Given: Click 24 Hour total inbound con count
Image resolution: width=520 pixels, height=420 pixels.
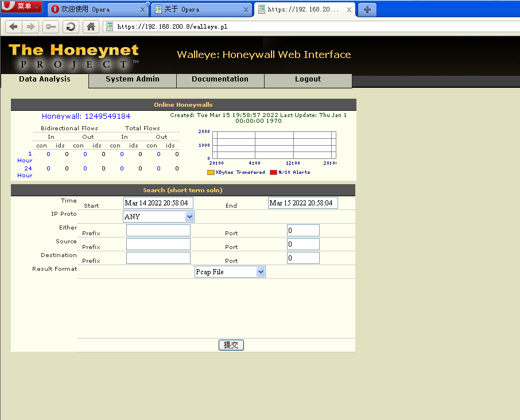Looking at the screenshot, I should (122, 169).
